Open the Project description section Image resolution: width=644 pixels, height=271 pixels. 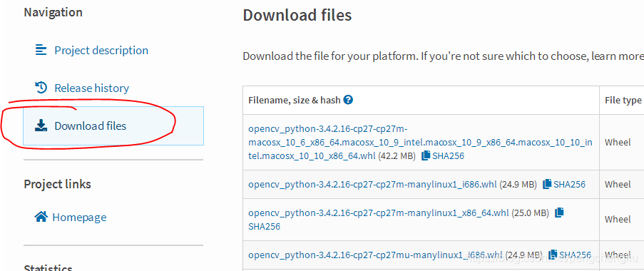(101, 51)
